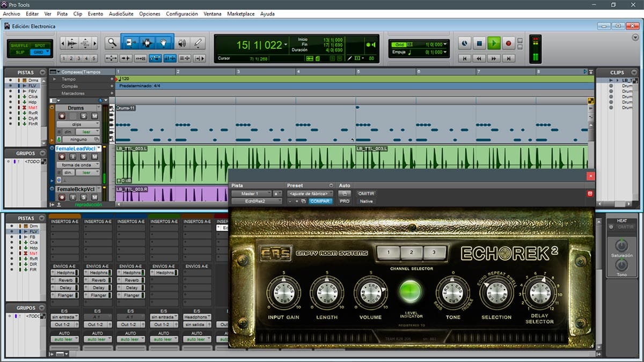Click the vertical audio zoom waveform icon
The image size is (644, 362).
(72, 43)
